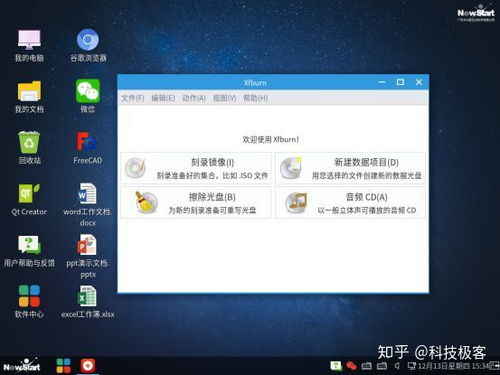500x375 pixels.
Task: Select the word工作文档.docx file icon
Action: coord(88,204)
